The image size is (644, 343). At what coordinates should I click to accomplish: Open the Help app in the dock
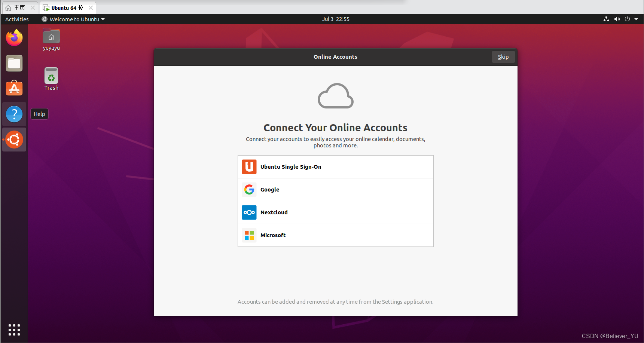(x=14, y=114)
